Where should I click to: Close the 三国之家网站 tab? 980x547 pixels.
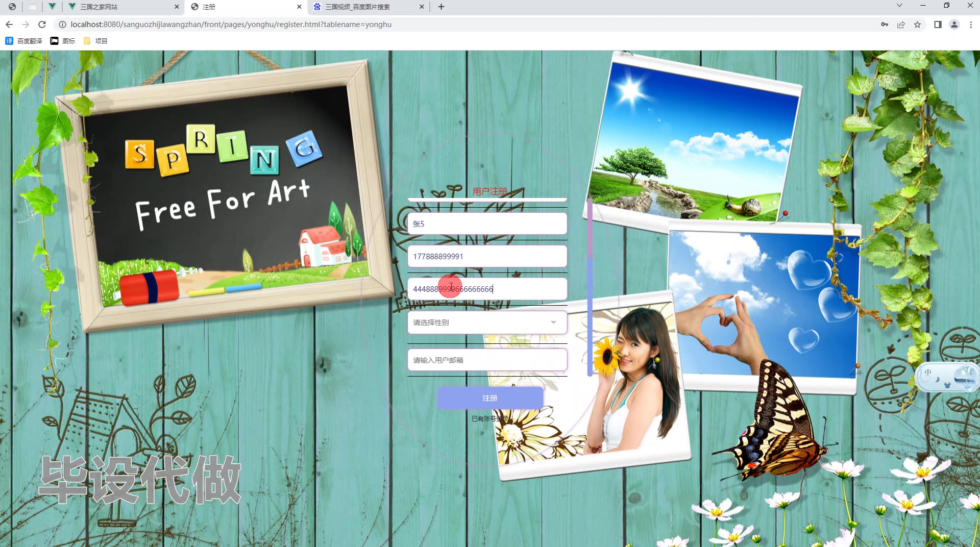point(177,7)
